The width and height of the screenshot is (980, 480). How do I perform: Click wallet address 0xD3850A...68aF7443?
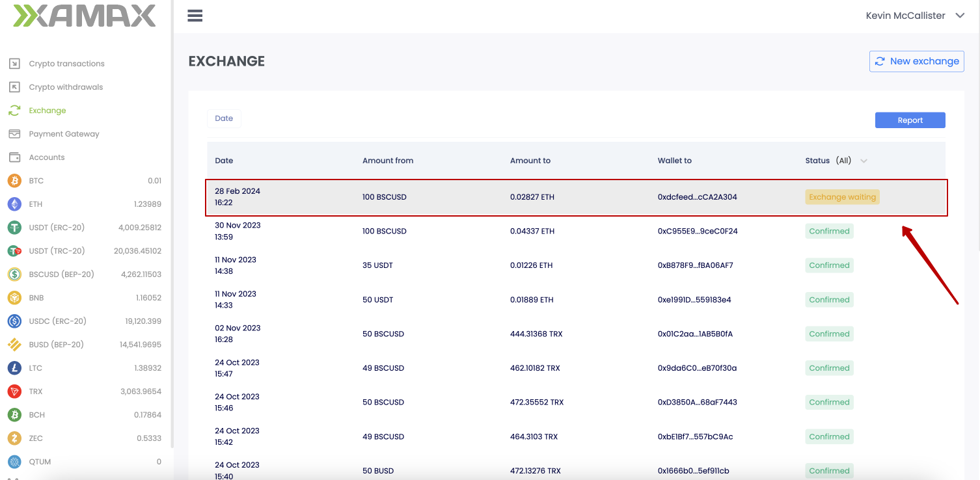(x=698, y=402)
